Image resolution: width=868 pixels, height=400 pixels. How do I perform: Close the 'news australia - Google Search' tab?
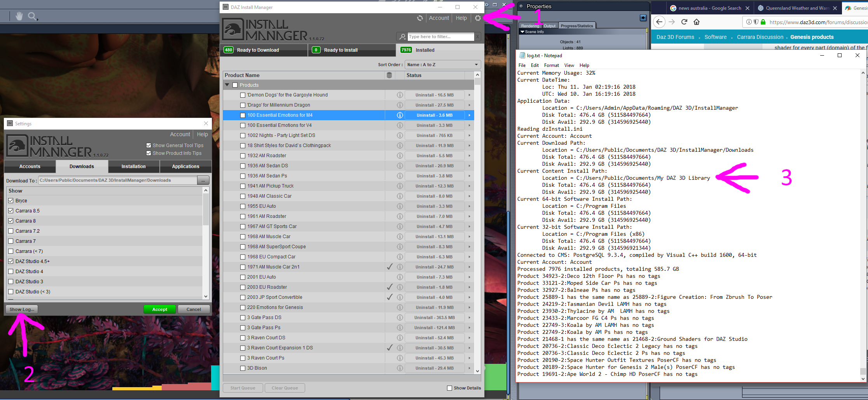747,8
